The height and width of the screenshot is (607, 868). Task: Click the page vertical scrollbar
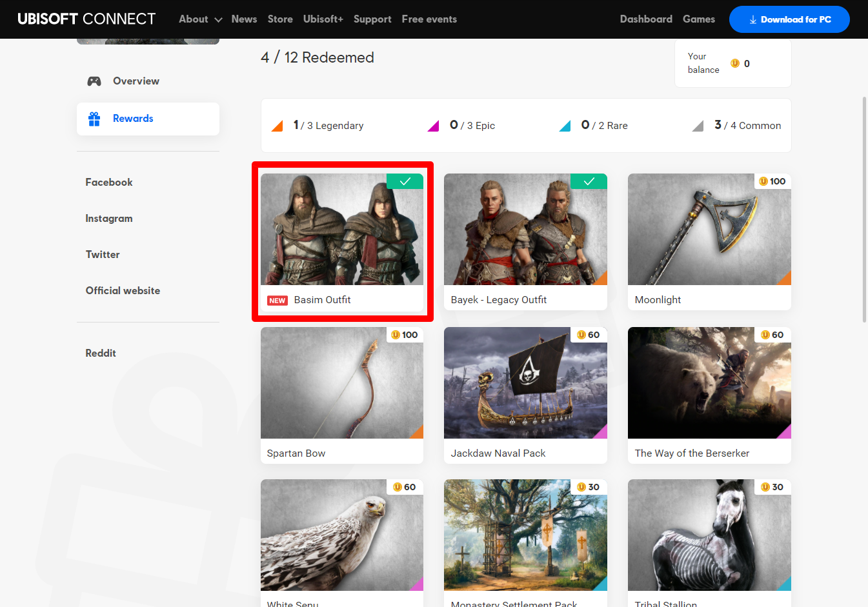tap(865, 210)
